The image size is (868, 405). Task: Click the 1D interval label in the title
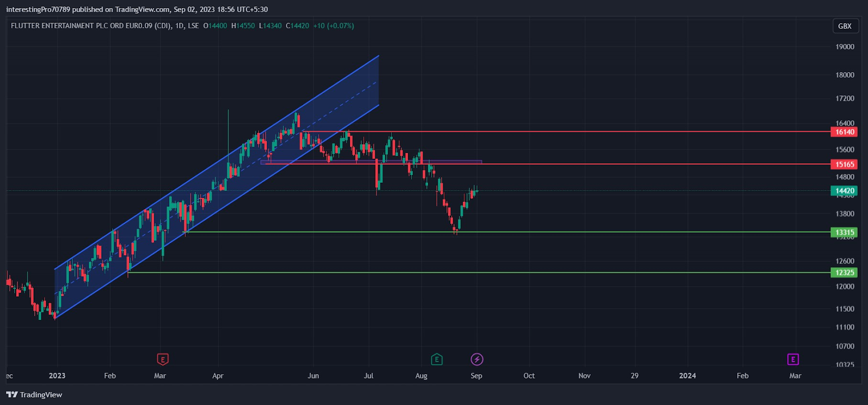pos(180,26)
